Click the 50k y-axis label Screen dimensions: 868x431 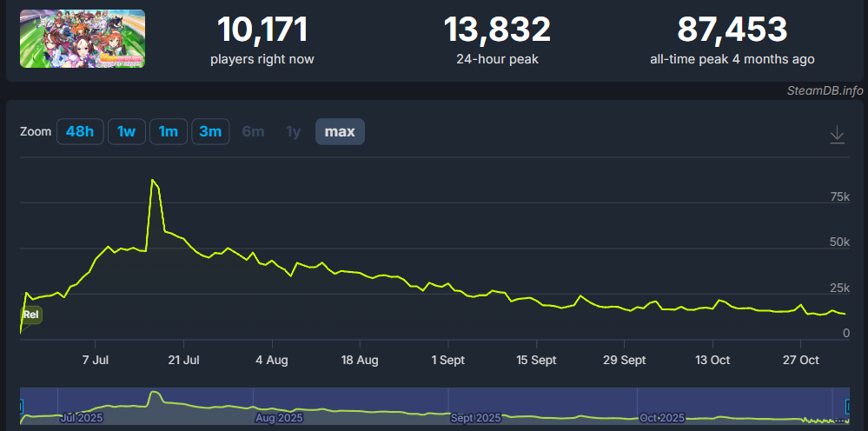(x=840, y=242)
